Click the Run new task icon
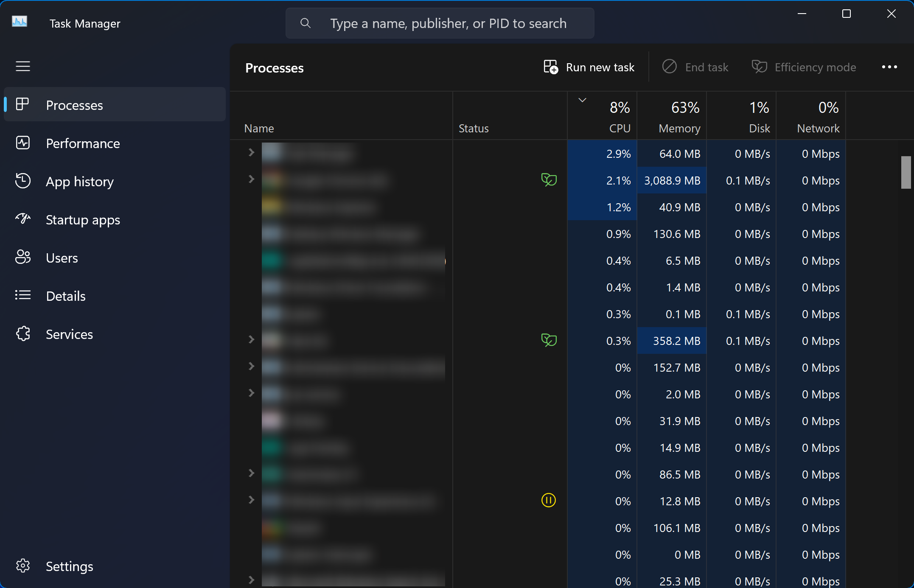The image size is (914, 588). [x=551, y=67]
